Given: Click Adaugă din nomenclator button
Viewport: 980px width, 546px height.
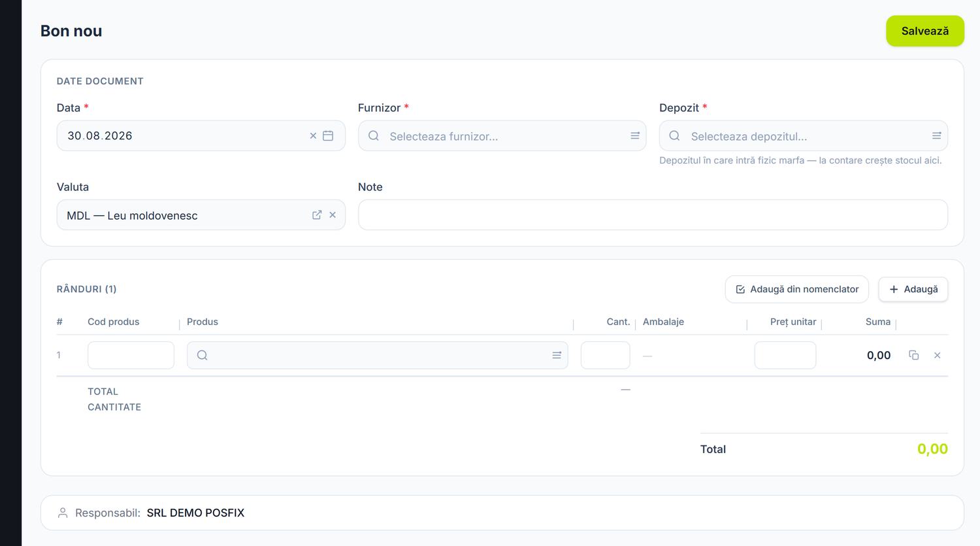Looking at the screenshot, I should tap(797, 289).
